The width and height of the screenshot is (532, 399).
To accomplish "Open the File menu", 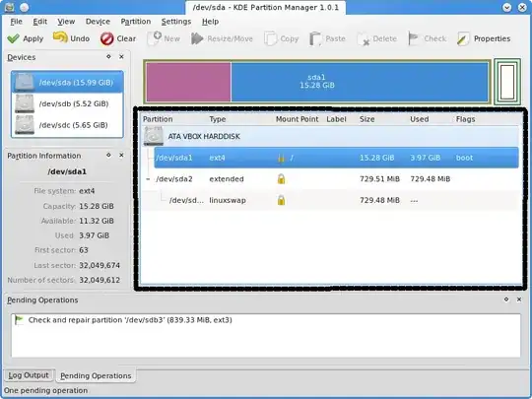I will point(16,22).
